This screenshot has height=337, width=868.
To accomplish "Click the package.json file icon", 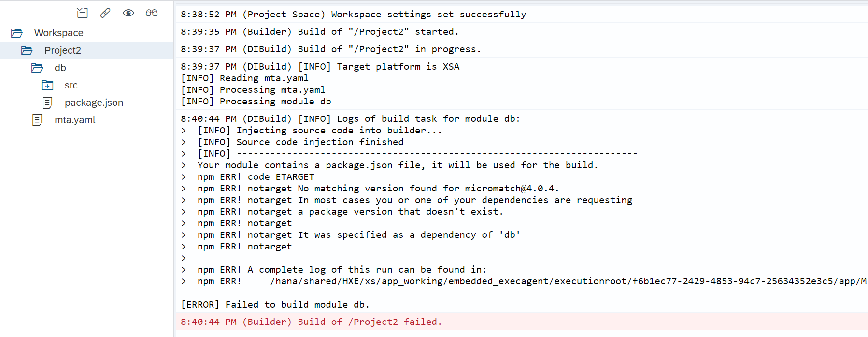I will tap(47, 103).
